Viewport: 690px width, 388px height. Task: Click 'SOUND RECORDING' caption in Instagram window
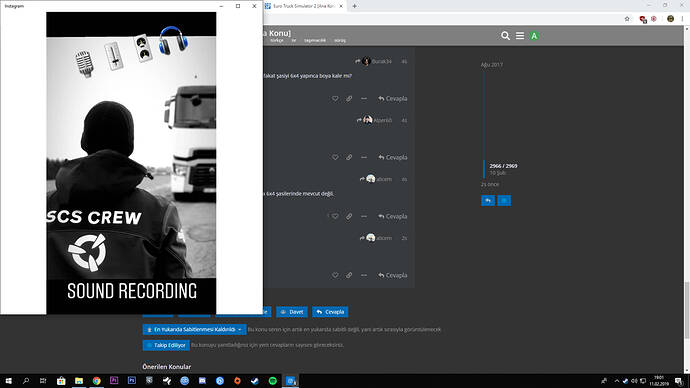(132, 291)
